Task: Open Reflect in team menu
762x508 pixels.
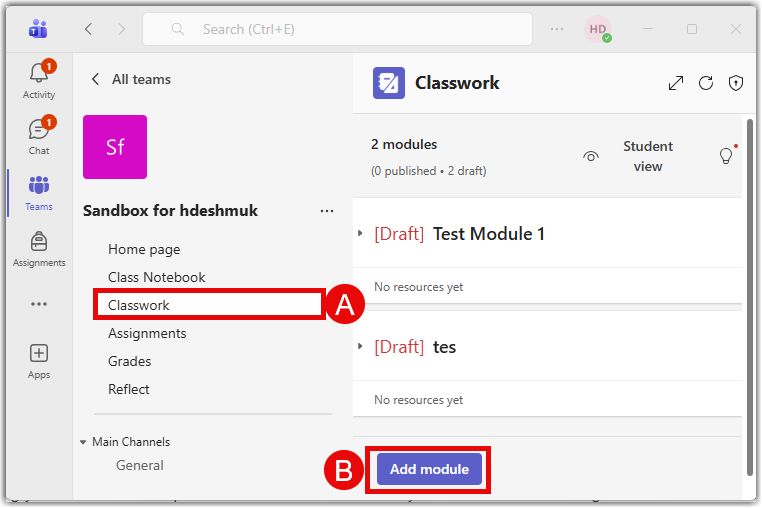Action: 128,389
